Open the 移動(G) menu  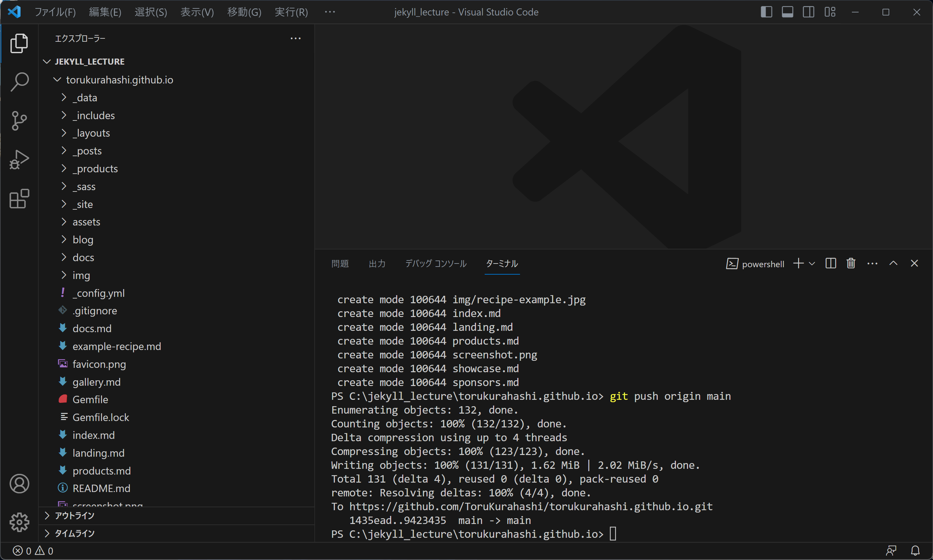point(244,12)
